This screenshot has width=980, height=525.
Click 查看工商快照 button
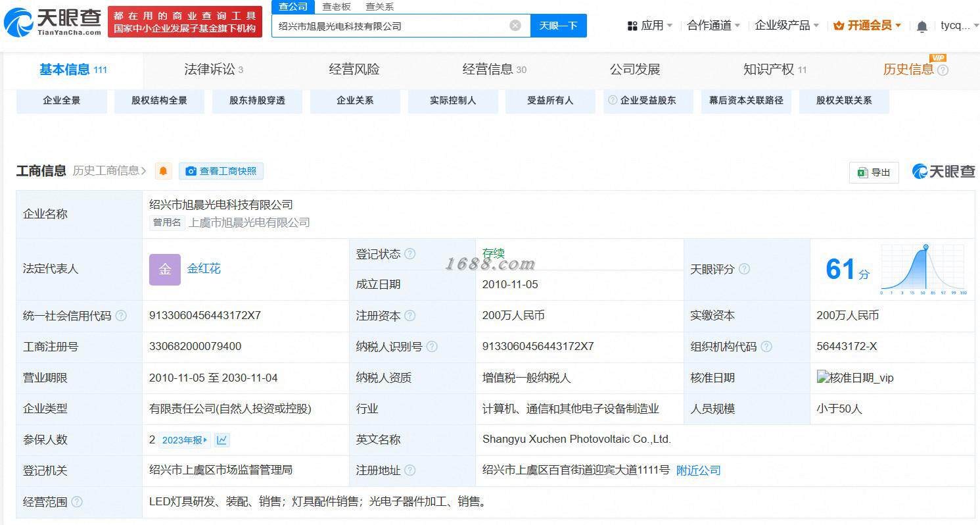tap(221, 171)
